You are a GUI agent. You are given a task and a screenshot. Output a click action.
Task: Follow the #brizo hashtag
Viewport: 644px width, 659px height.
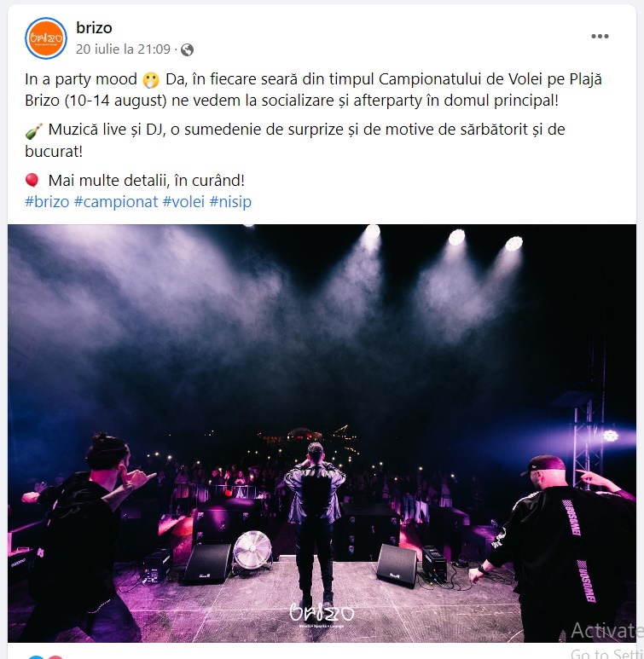click(47, 202)
